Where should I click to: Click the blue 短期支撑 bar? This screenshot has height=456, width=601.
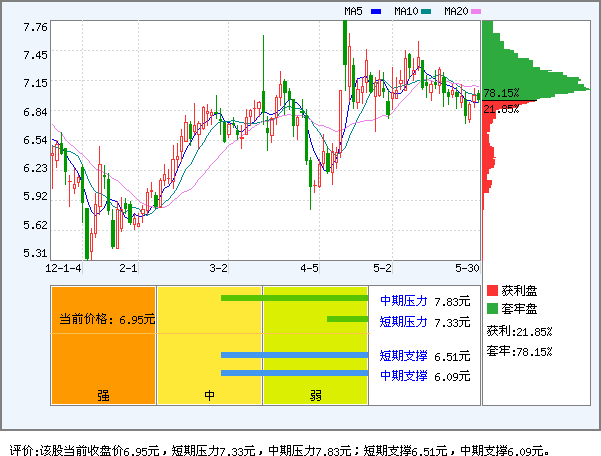pyautogui.click(x=294, y=355)
